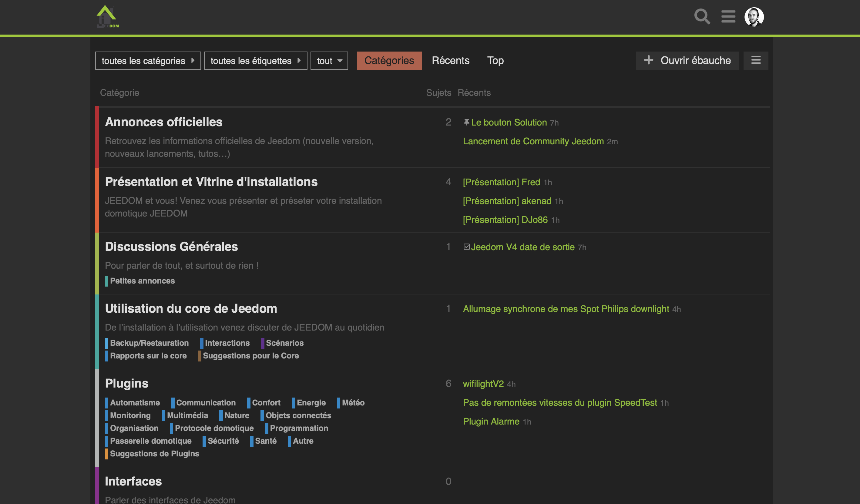
Task: Open Discussions Générales category
Action: click(x=171, y=247)
